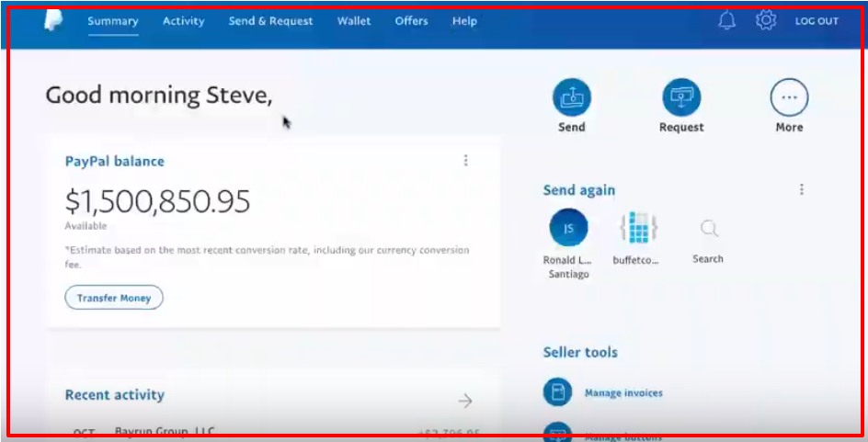Open the PayPal balance heading link
Image resolution: width=868 pixels, height=442 pixels.
point(115,161)
